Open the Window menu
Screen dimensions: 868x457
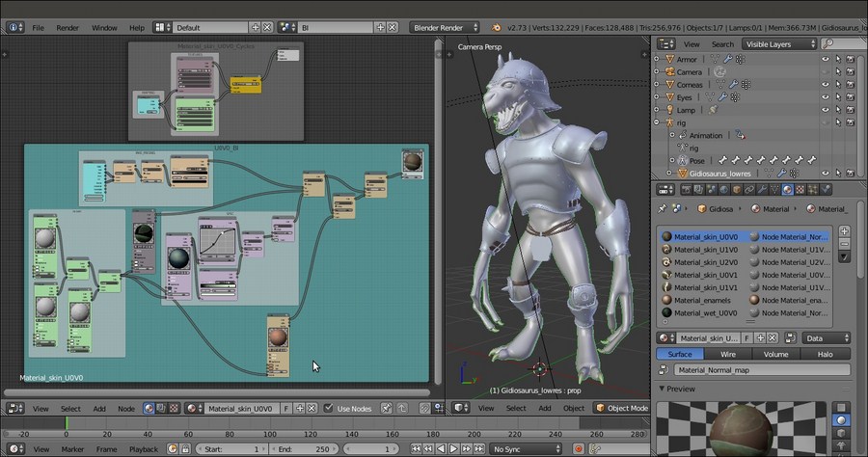pyautogui.click(x=104, y=27)
